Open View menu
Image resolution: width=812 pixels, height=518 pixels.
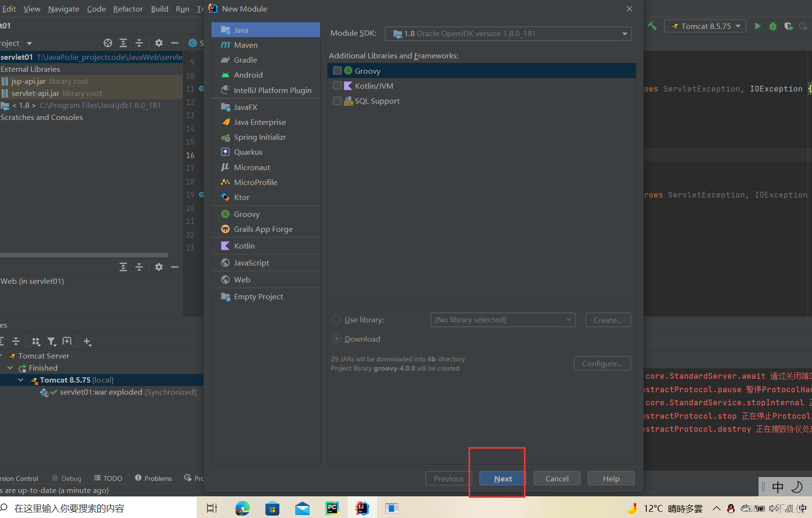[32, 9]
